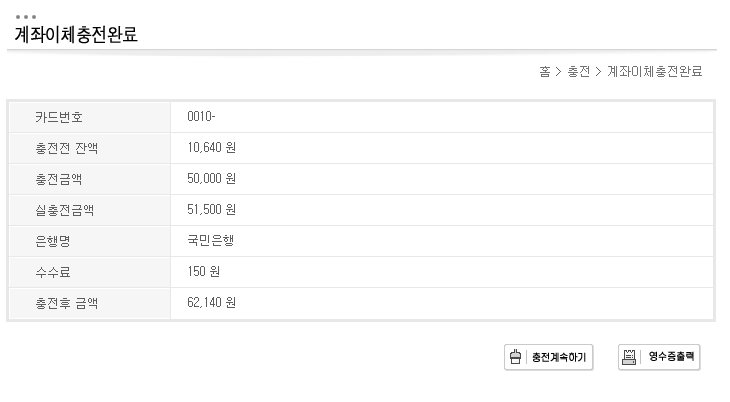Click the three dots above the title

tap(26, 17)
